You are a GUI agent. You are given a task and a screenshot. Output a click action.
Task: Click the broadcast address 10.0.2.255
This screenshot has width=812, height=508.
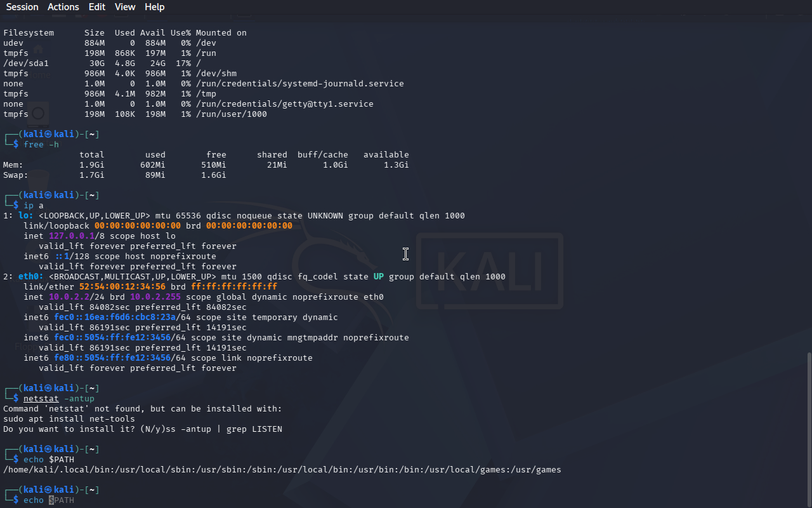155,297
